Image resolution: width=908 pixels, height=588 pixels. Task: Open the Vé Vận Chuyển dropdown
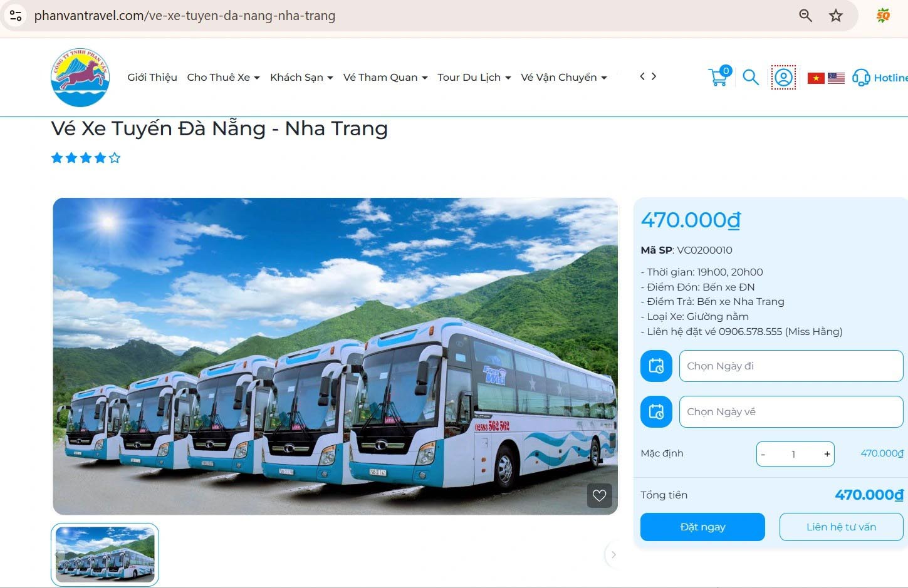pos(564,77)
